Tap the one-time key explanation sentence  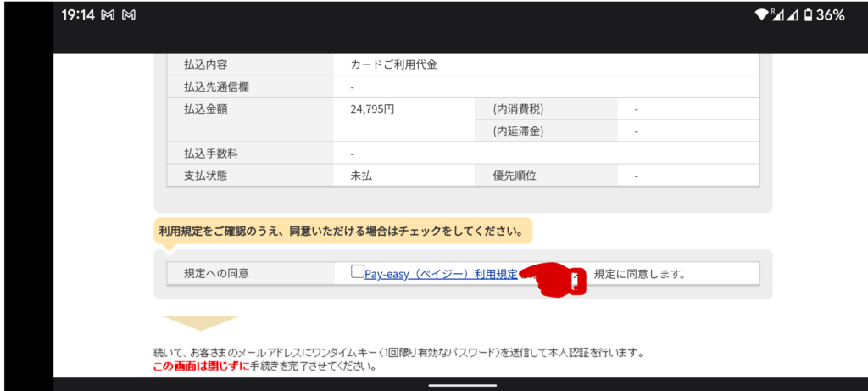pos(398,352)
